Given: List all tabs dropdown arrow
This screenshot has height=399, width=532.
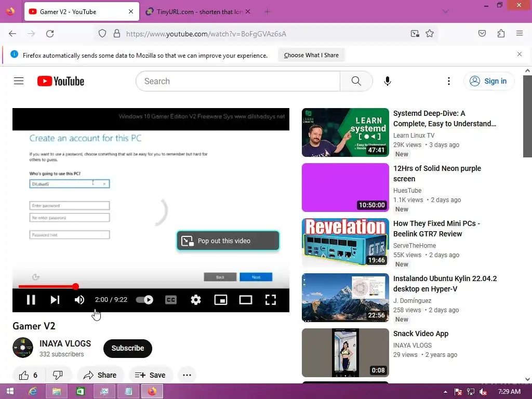Looking at the screenshot, I should (x=445, y=12).
